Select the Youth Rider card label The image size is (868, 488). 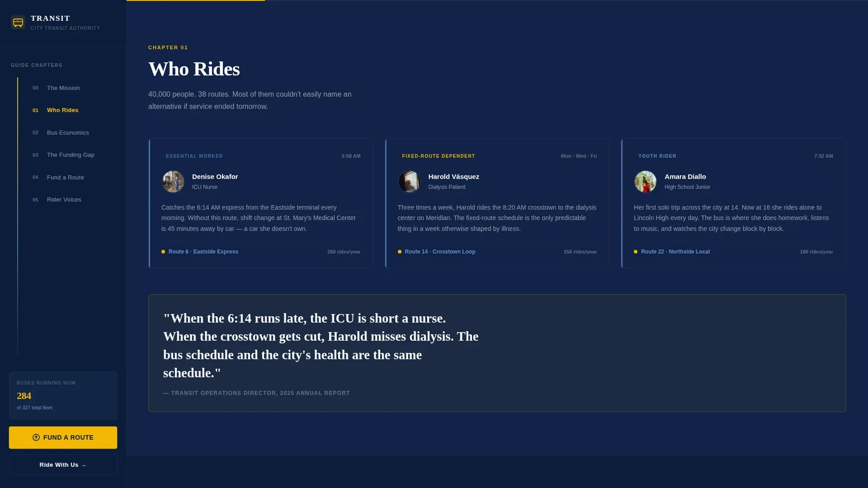point(657,156)
